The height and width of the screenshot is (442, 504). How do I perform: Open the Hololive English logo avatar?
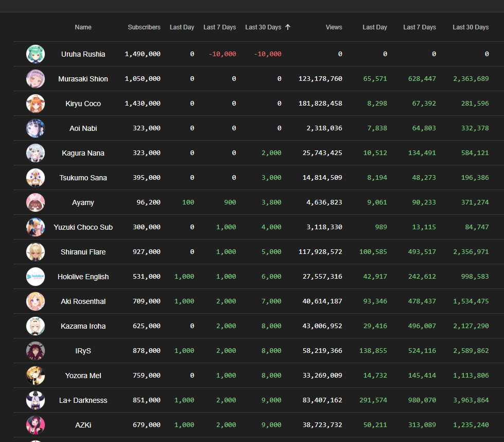pos(36,277)
